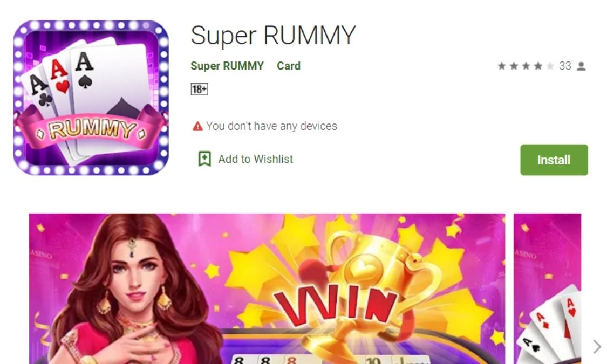Click the first rating star
607x364 pixels.
tap(502, 66)
